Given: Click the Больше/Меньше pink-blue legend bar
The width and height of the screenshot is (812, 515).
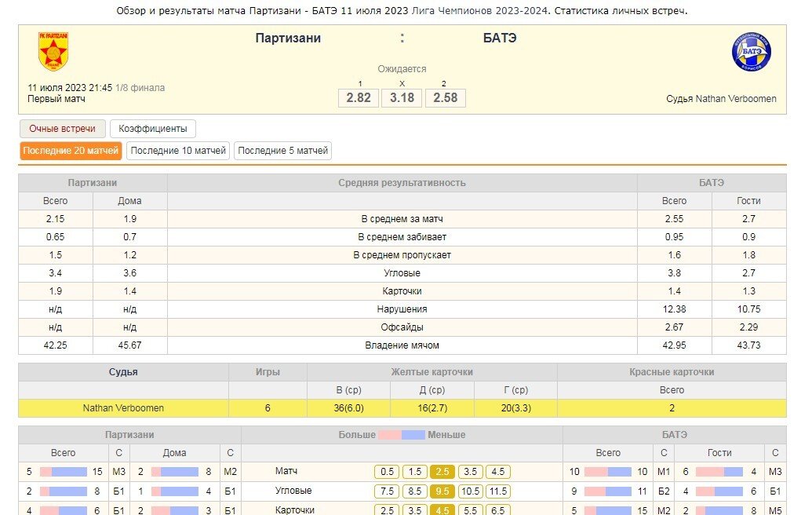Looking at the screenshot, I should coord(402,435).
